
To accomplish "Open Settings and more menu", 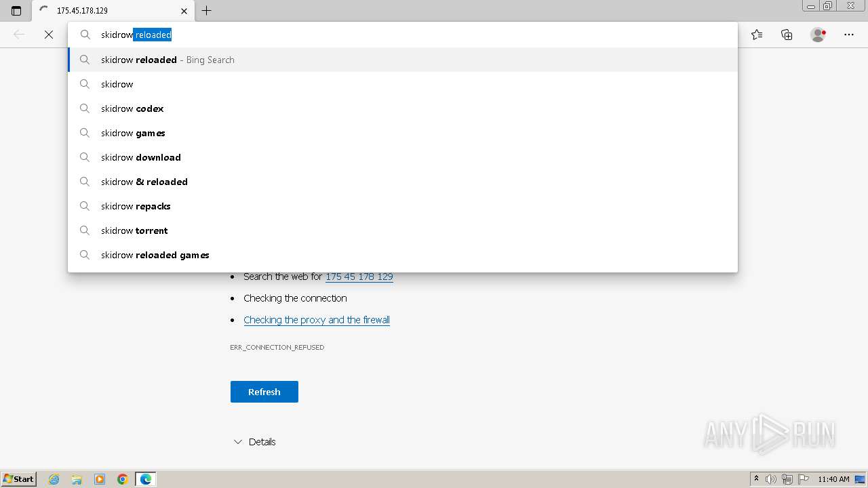I will pyautogui.click(x=849, y=35).
